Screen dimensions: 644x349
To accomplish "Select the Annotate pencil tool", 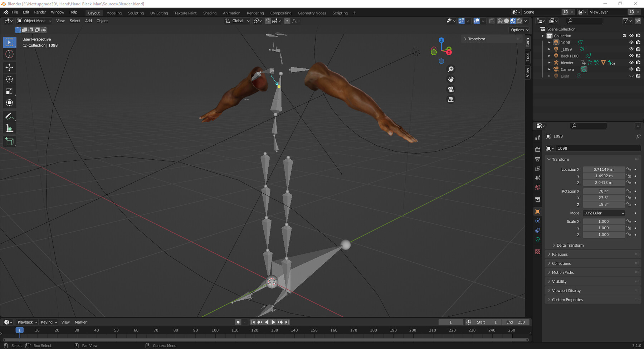I will 10,116.
